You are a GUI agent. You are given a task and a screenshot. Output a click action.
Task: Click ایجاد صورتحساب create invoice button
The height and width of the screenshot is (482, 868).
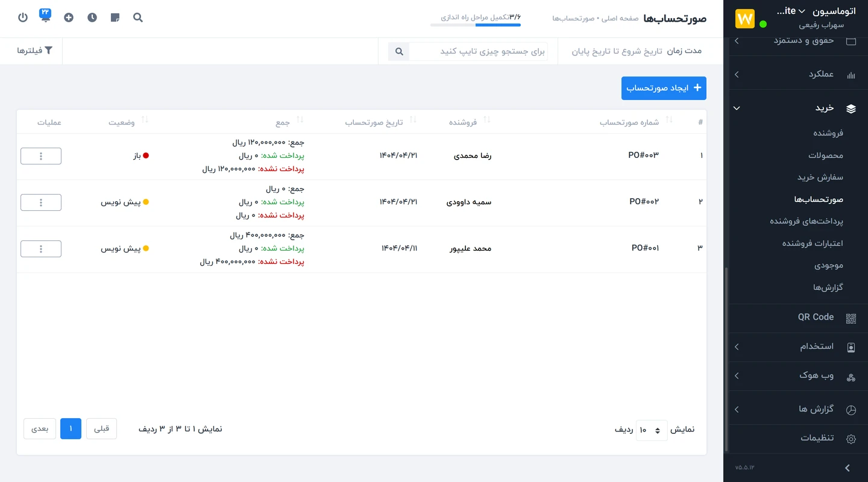pyautogui.click(x=664, y=88)
